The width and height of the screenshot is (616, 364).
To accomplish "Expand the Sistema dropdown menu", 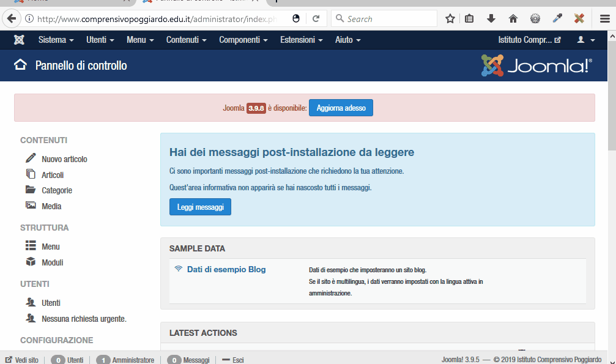I will coord(56,40).
